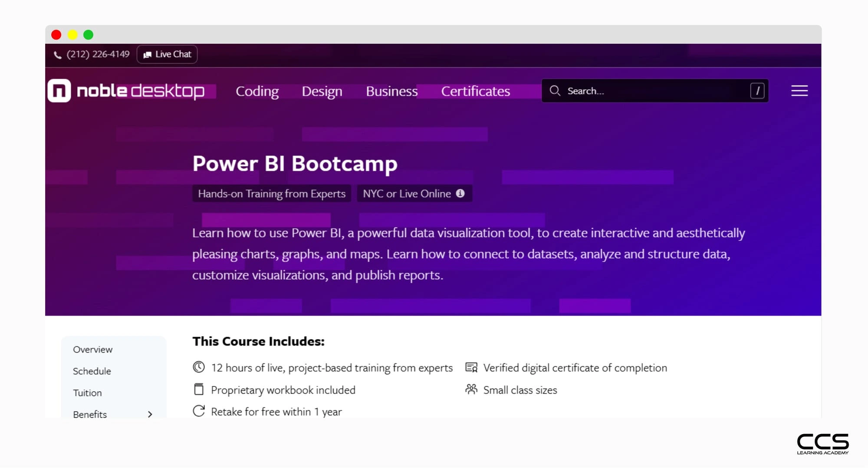The height and width of the screenshot is (468, 868).
Task: Click the clock icon beside 12 hours
Action: click(199, 367)
